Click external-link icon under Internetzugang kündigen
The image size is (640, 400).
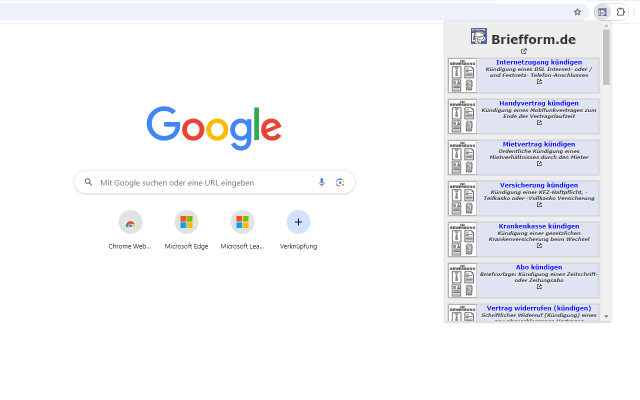coord(539,82)
